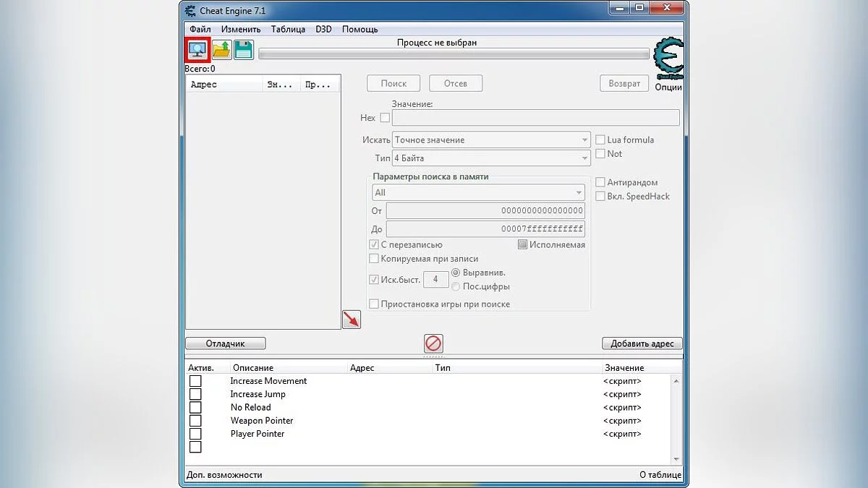This screenshot has height=488, width=868.
Task: Open Опции settings
Action: [x=668, y=87]
